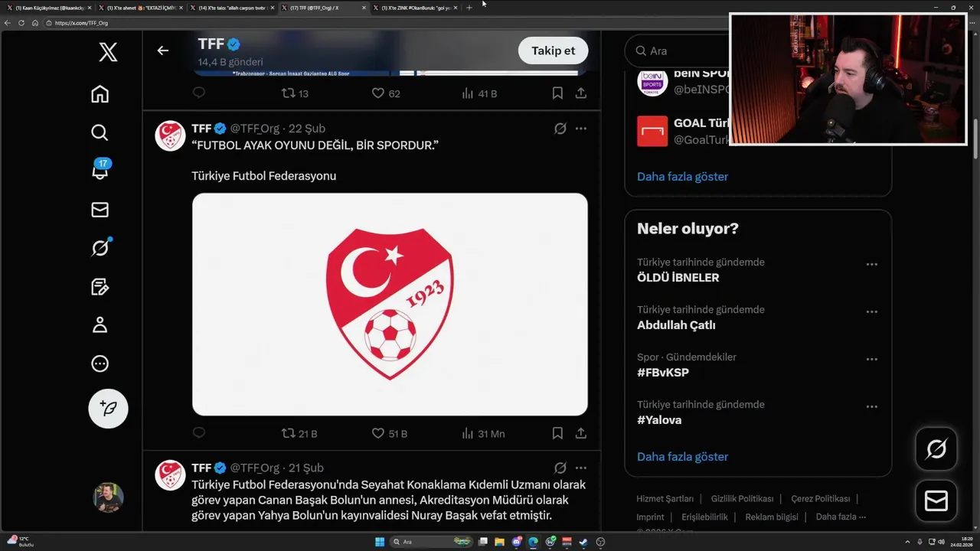Viewport: 980px width, 551px height.
Task: Open the account avatar at sidebar bottom
Action: (x=108, y=497)
